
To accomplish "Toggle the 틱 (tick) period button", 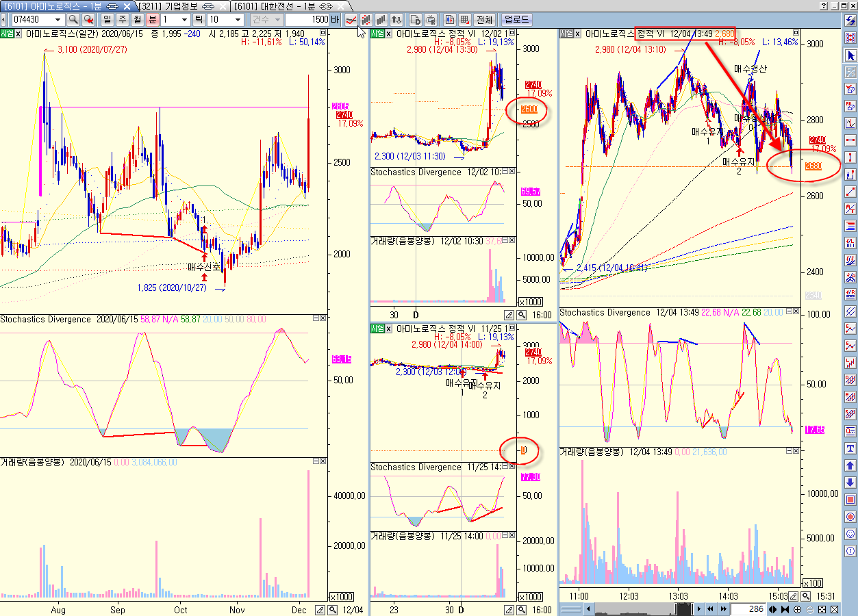I will pyautogui.click(x=199, y=20).
